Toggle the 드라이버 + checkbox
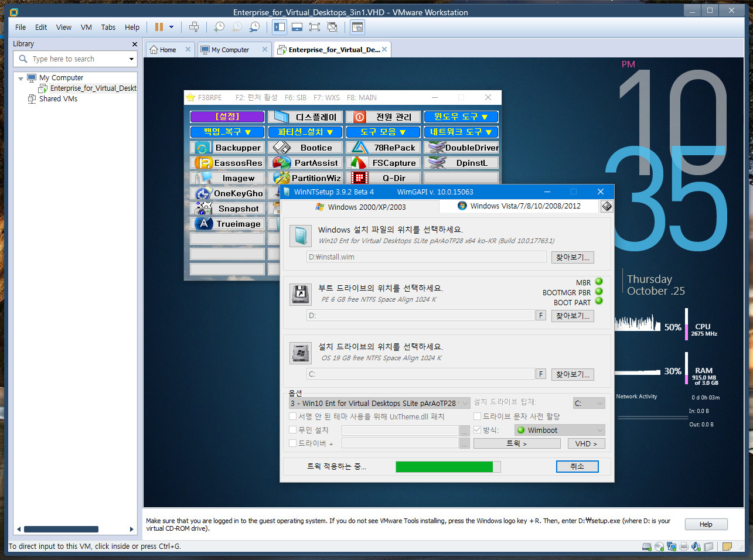Viewport: 753px width, 560px height. tap(293, 443)
